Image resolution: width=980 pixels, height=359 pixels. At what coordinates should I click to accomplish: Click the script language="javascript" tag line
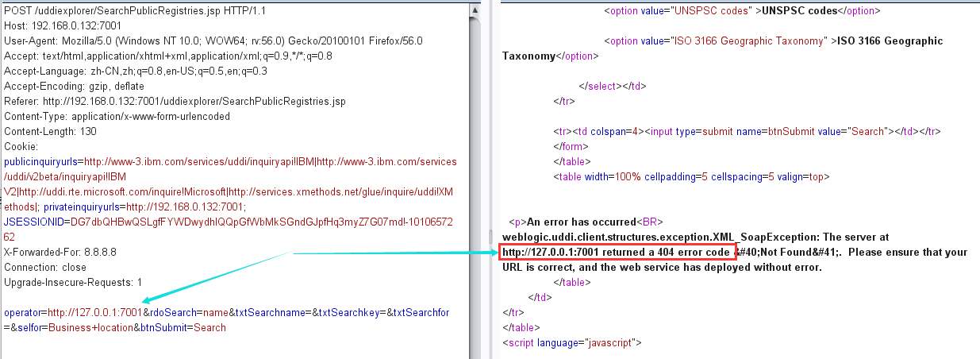coord(571,342)
